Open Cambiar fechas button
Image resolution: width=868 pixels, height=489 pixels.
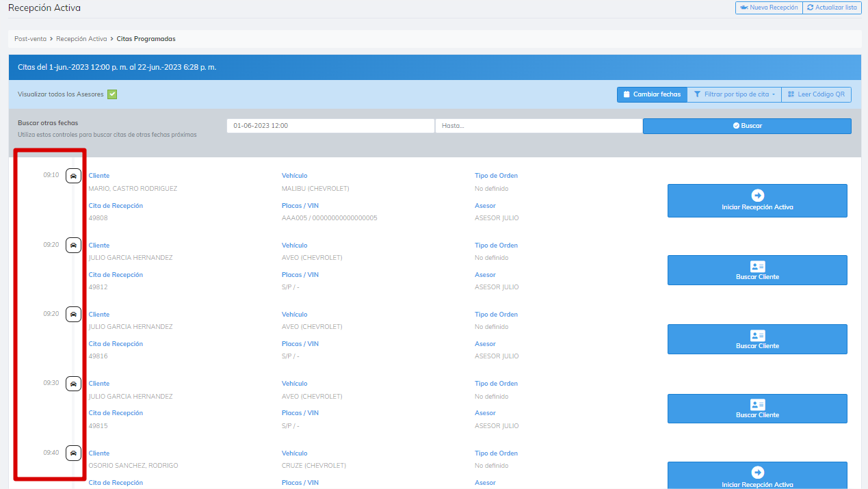click(x=652, y=94)
